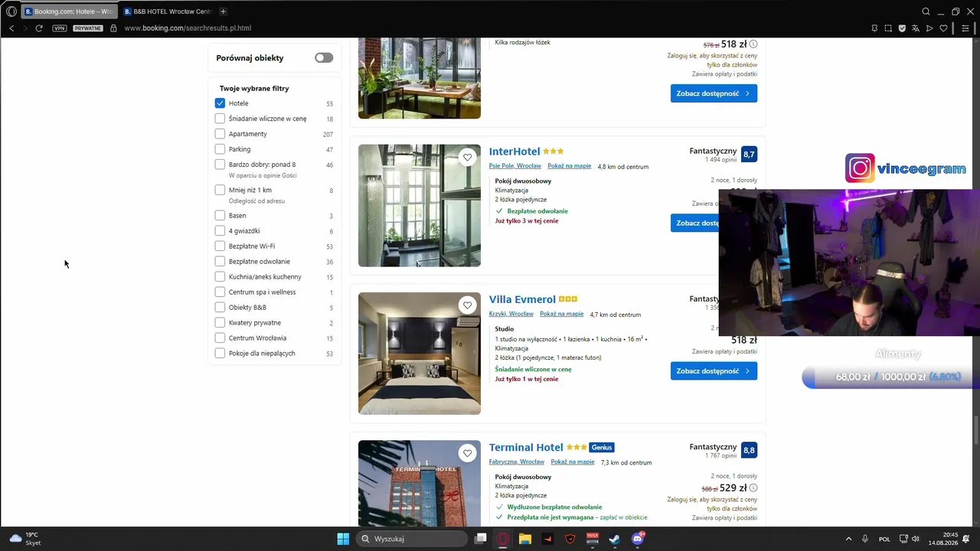Open the ad blocker shield icon
This screenshot has height=551, width=980.
click(902, 28)
